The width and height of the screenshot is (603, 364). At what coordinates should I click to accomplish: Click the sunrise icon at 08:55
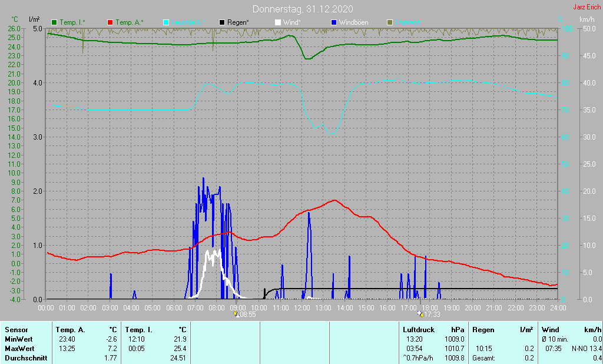pos(236,314)
